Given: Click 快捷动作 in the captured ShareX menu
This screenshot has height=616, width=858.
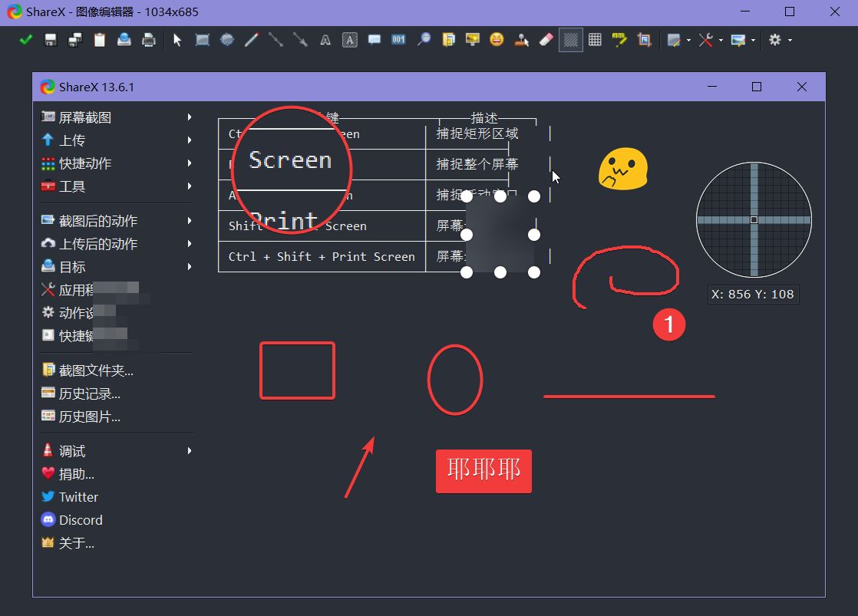Looking at the screenshot, I should click(x=85, y=163).
